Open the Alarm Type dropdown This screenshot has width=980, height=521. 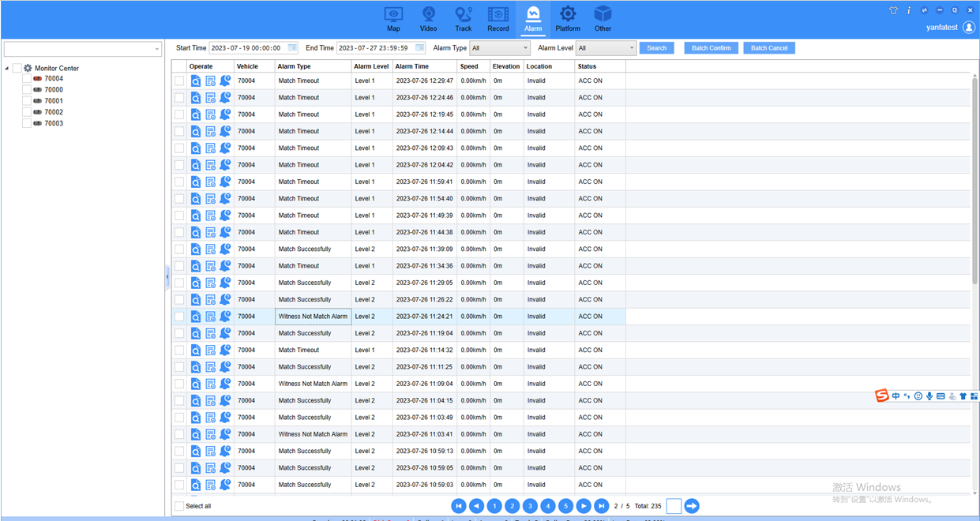[x=500, y=48]
